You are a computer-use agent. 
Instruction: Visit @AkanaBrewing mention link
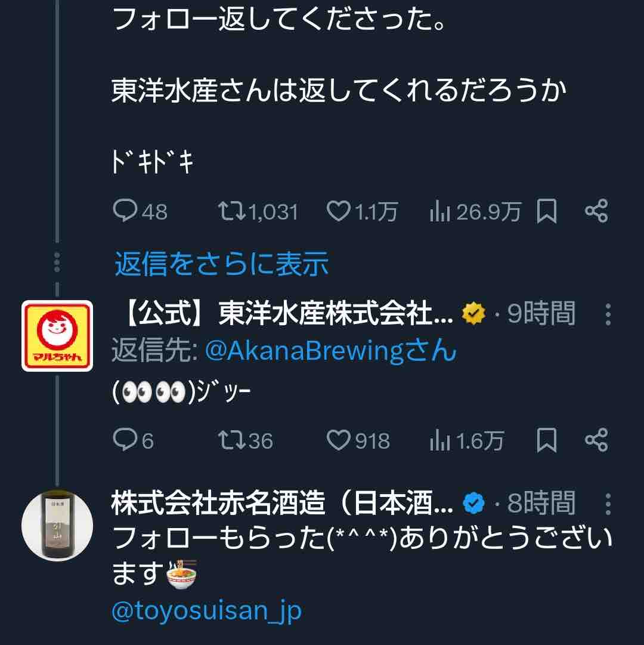coord(331,351)
